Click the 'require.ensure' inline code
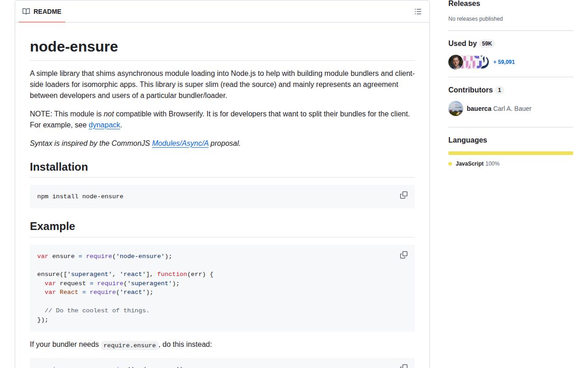The width and height of the screenshot is (588, 368). (130, 345)
